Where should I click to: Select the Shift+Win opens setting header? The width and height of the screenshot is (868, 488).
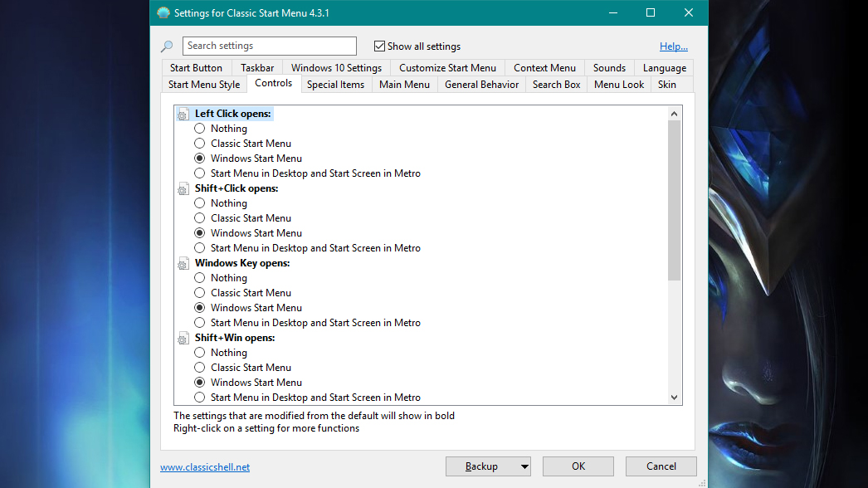235,338
